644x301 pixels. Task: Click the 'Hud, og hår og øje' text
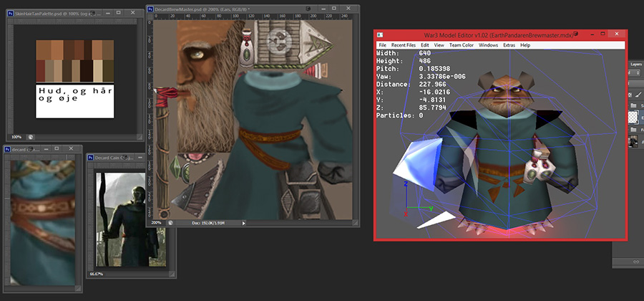74,95
